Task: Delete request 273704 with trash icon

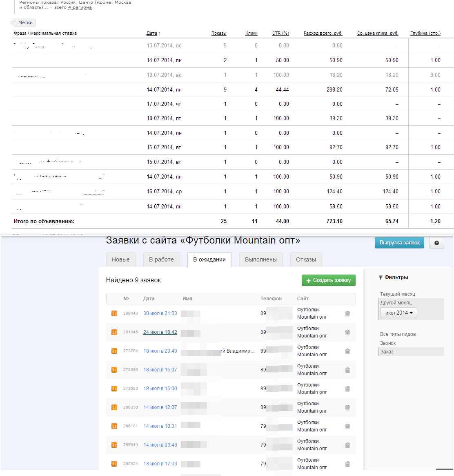Action: pos(347,351)
